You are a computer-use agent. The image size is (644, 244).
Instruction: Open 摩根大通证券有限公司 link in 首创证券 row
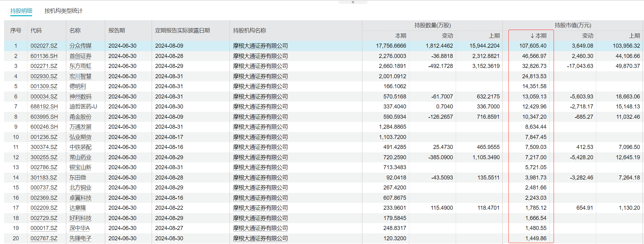pos(261,56)
